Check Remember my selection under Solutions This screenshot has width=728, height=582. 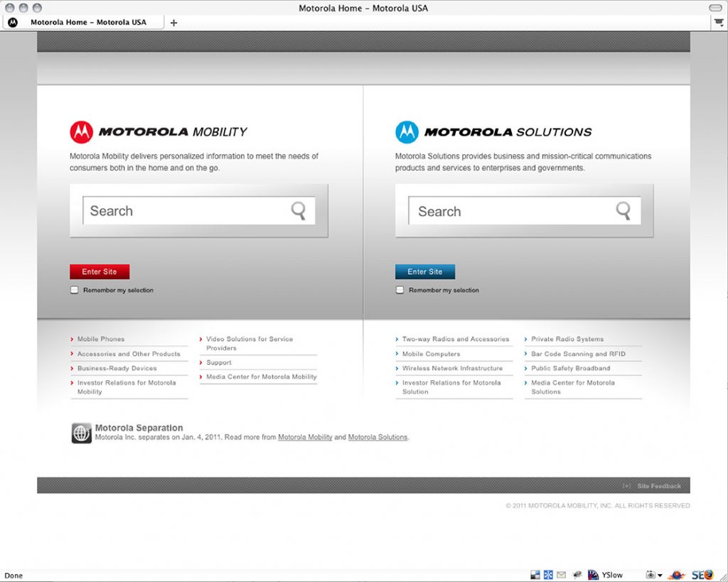[x=400, y=290]
